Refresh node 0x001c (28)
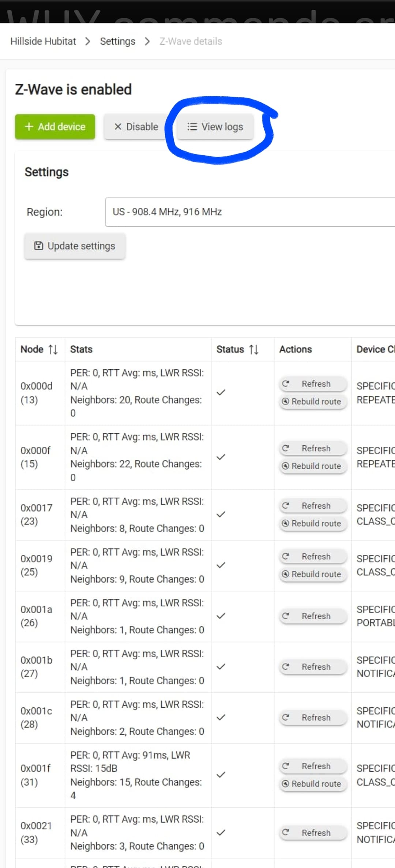This screenshot has height=868, width=395. (x=313, y=718)
